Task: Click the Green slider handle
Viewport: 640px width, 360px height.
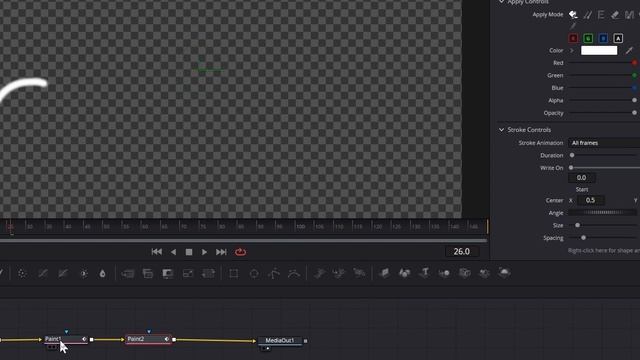Action: [634, 76]
